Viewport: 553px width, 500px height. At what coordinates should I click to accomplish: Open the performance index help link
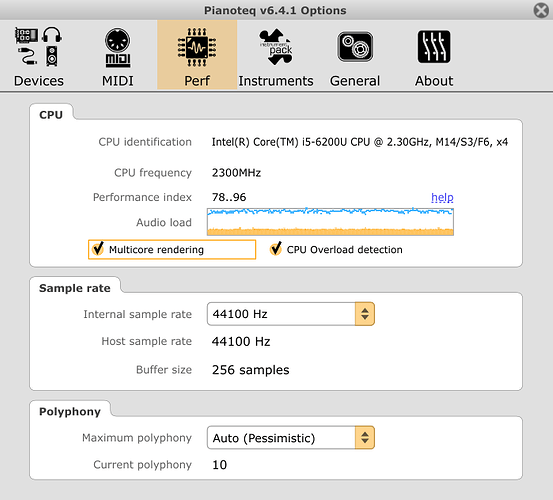click(442, 197)
